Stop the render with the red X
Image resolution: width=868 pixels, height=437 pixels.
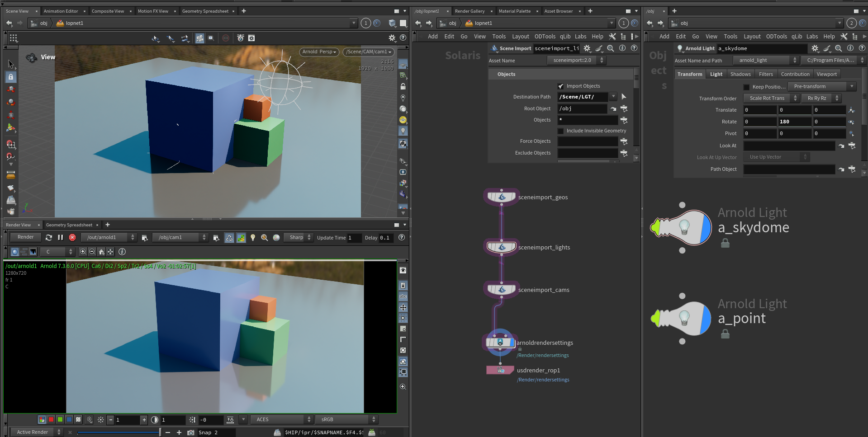pyautogui.click(x=72, y=237)
